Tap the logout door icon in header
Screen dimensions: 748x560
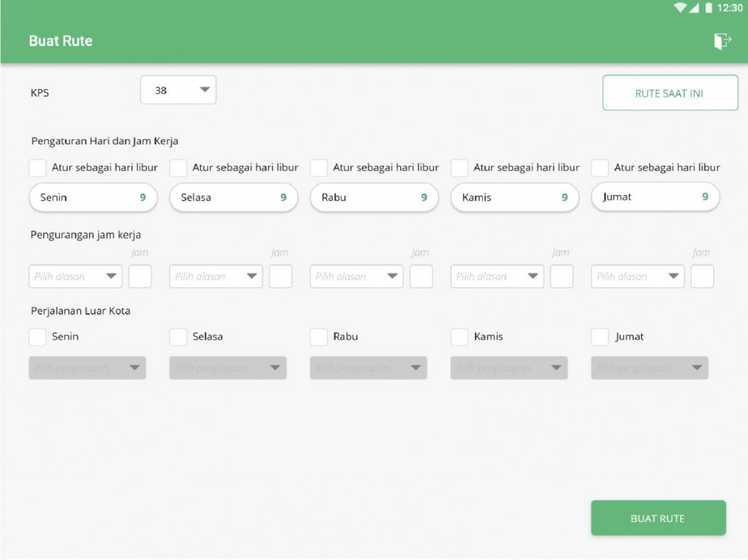point(722,41)
